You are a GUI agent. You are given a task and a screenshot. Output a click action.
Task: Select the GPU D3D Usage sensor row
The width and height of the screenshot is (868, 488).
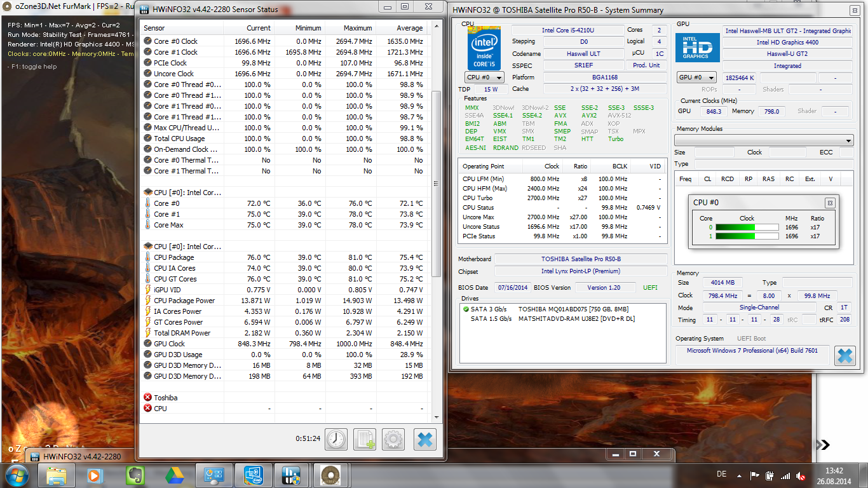(284, 355)
